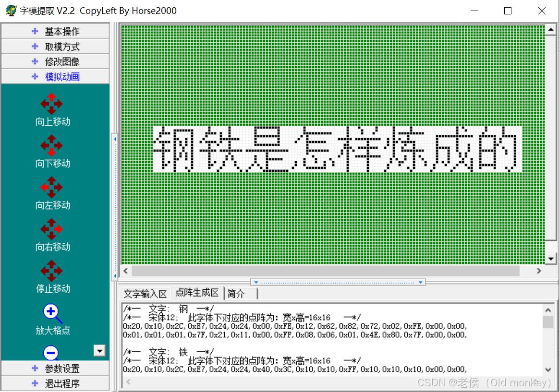Click the move-left arrows icon (向左移动)
Viewport: 559px width, 392px height.
coord(52,187)
